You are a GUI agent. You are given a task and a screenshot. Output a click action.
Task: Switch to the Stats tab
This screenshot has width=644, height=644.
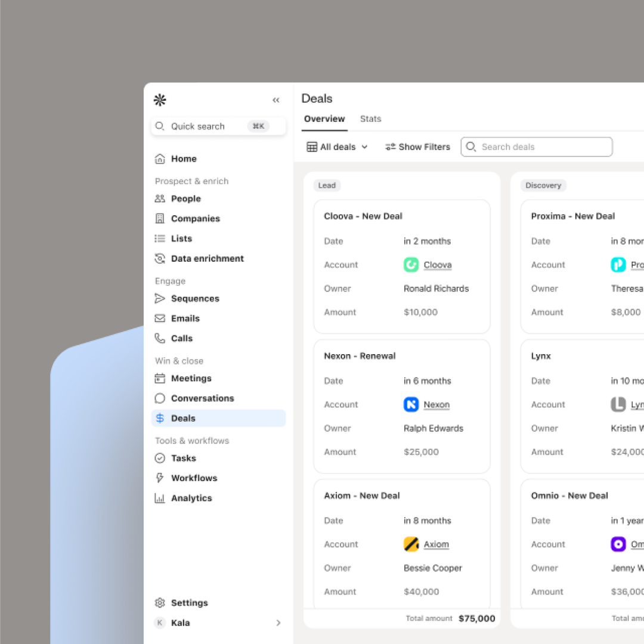(x=370, y=119)
